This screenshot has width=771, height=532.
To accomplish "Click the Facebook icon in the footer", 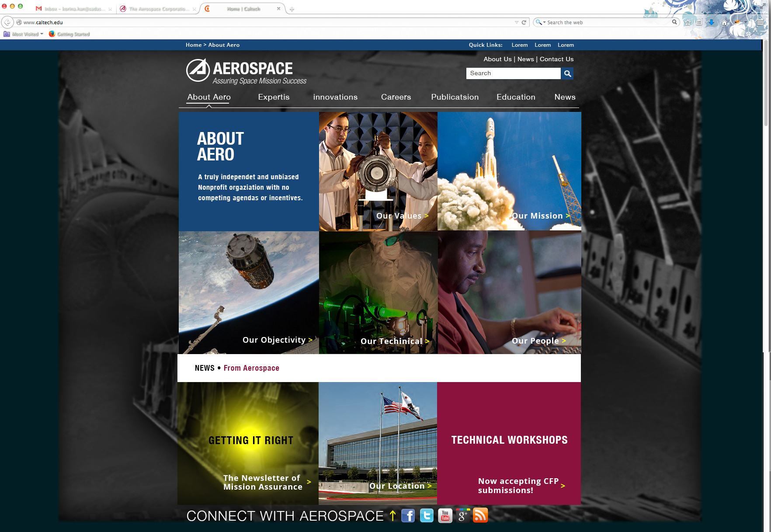I will [x=408, y=516].
